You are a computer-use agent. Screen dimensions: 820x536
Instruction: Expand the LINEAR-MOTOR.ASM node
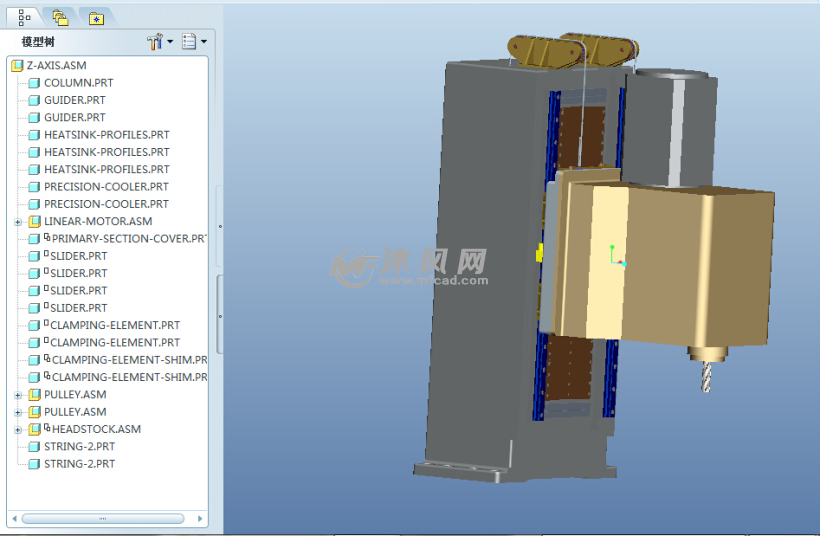(17, 222)
